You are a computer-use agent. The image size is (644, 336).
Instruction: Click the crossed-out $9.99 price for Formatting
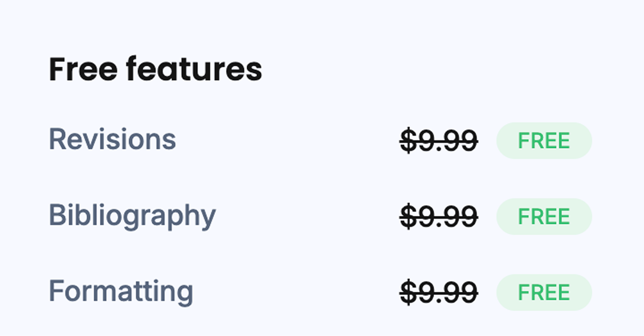439,292
